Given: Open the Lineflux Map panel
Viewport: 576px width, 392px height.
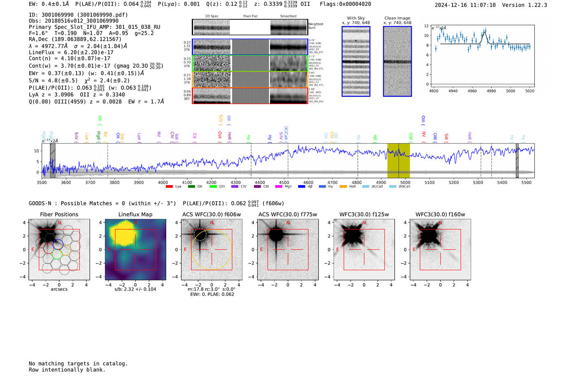Looking at the screenshot, I should click(135, 249).
